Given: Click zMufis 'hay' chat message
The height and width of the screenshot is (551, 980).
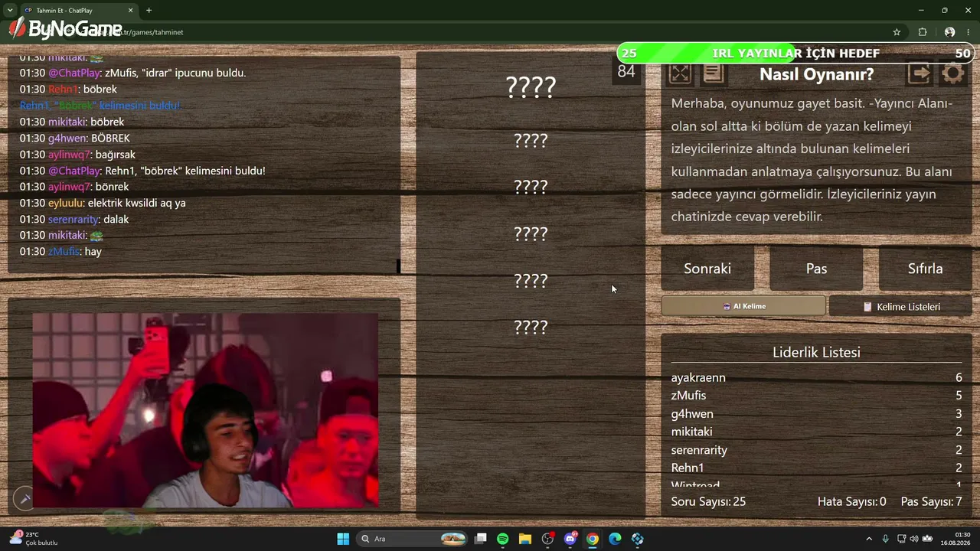Looking at the screenshot, I should 60,251.
